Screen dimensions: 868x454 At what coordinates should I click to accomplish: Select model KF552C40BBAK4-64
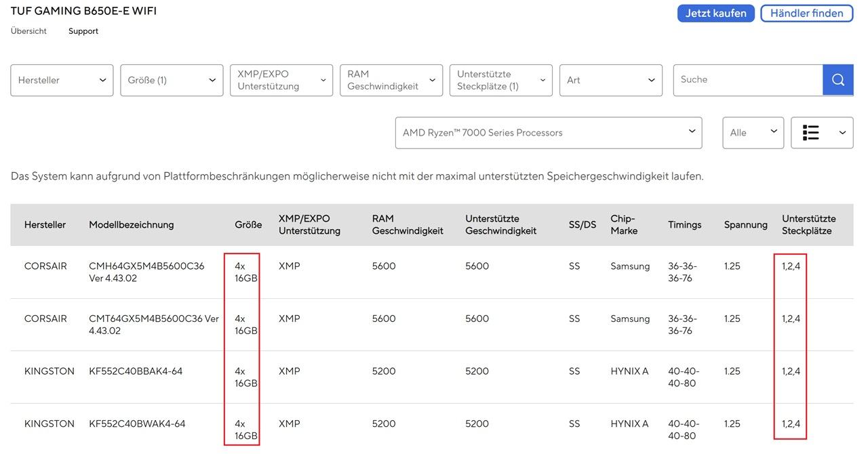[x=136, y=371]
